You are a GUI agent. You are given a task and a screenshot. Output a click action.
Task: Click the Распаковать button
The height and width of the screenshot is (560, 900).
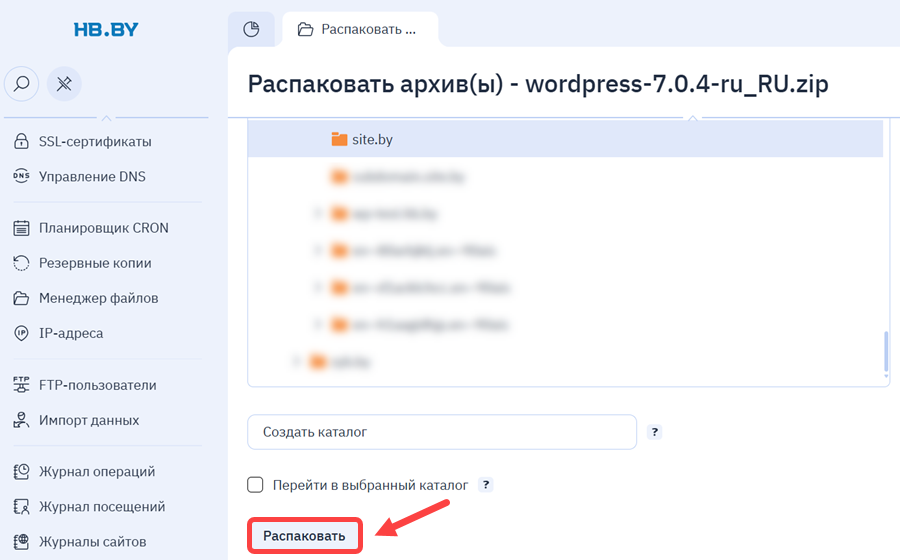coord(304,536)
